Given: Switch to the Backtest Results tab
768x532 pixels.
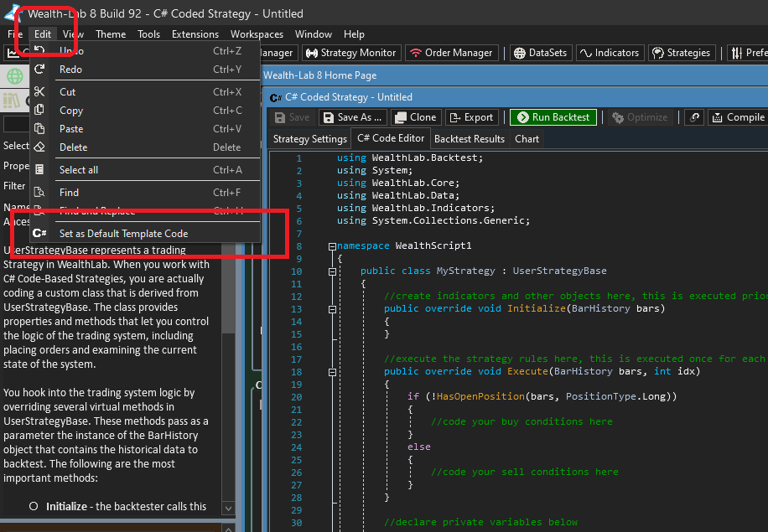Looking at the screenshot, I should coord(470,139).
